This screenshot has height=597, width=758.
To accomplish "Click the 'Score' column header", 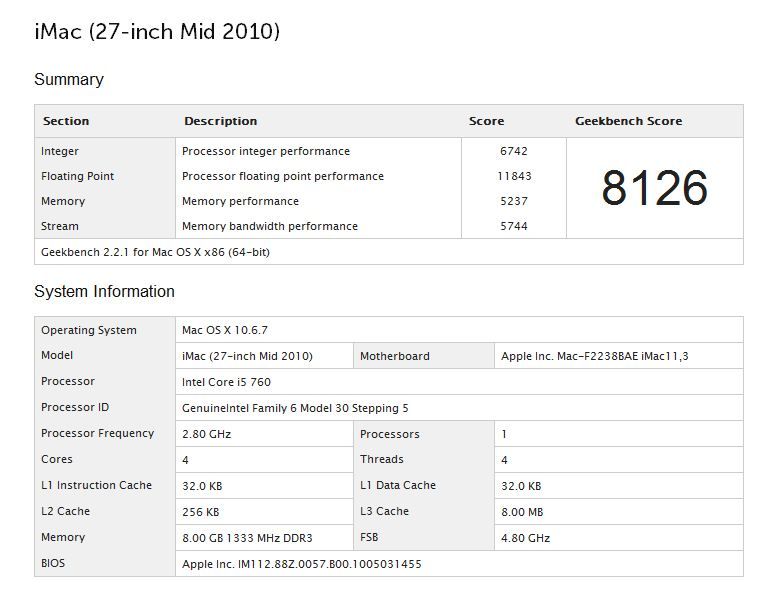I will tap(486, 121).
